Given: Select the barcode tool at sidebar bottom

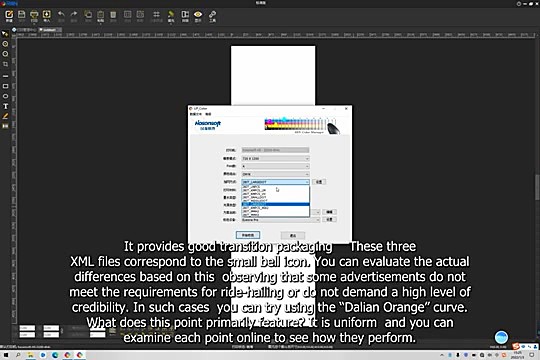Looking at the screenshot, I should pyautogui.click(x=5, y=126).
